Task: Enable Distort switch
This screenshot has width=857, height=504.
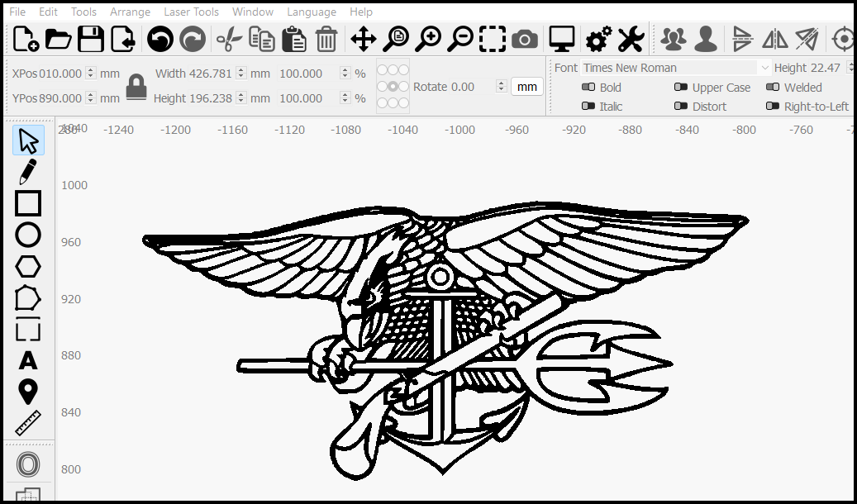Action: (x=680, y=106)
